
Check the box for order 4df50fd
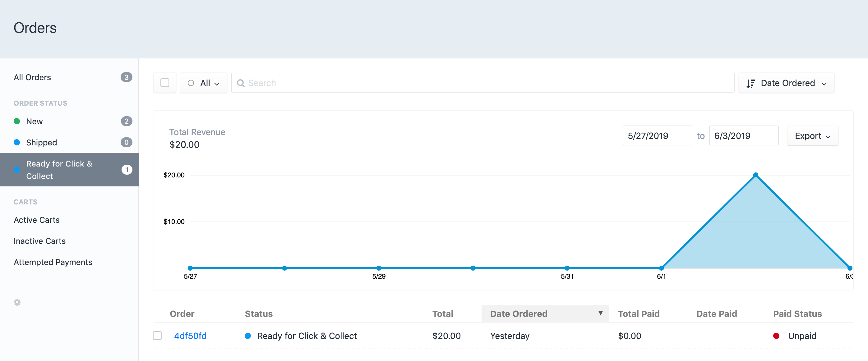click(157, 336)
